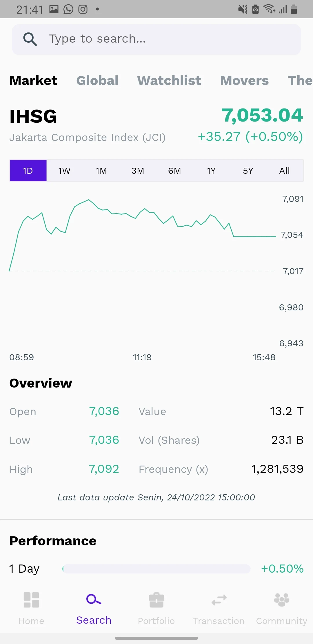This screenshot has height=644, width=313.
Task: Select the 1M chart range
Action: [101, 171]
